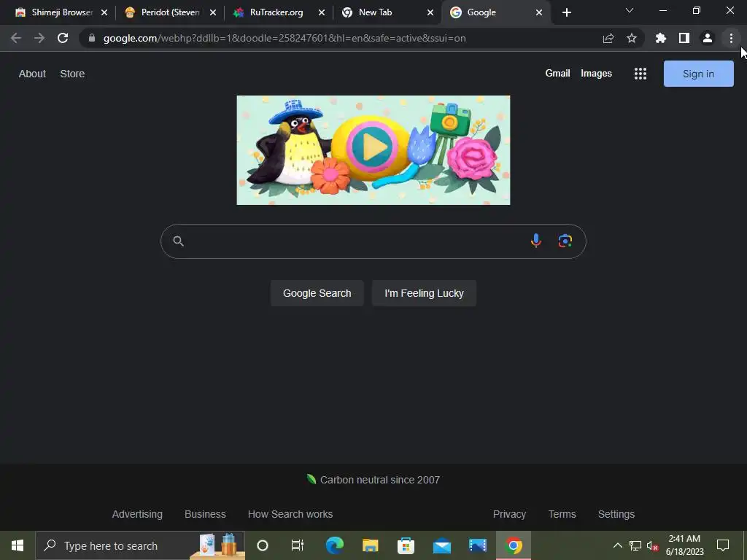Search by voice with the microphone
The width and height of the screenshot is (747, 560).
pyautogui.click(x=536, y=241)
